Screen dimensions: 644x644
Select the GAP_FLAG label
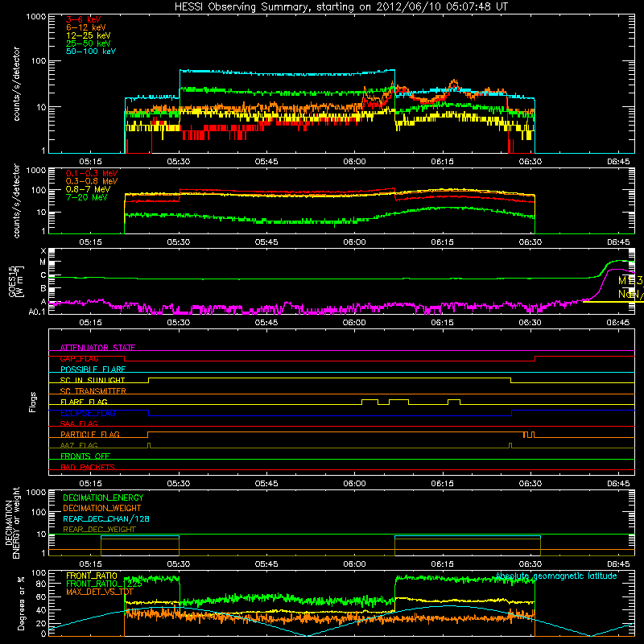[79, 358]
